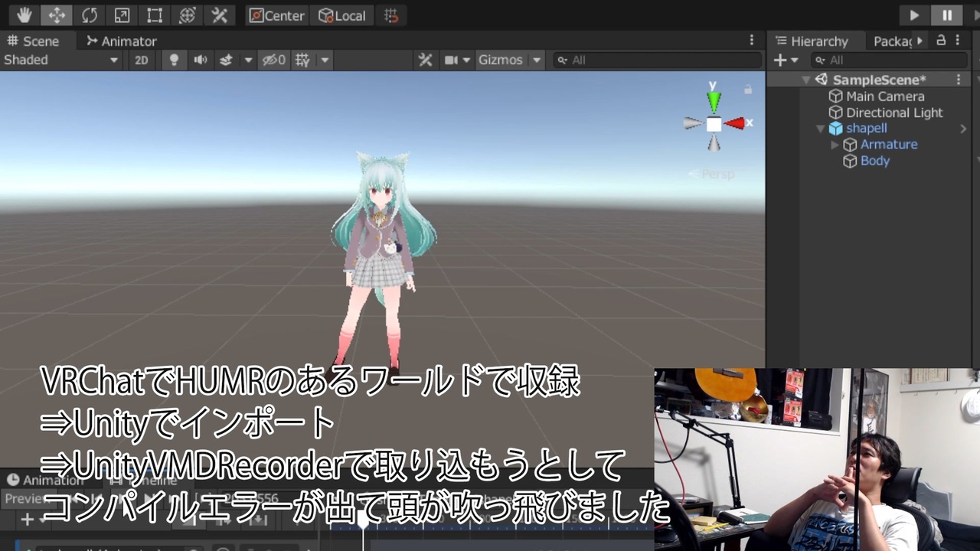Open shapell prefab with right chevron
The width and height of the screenshot is (980, 551).
[x=963, y=129]
